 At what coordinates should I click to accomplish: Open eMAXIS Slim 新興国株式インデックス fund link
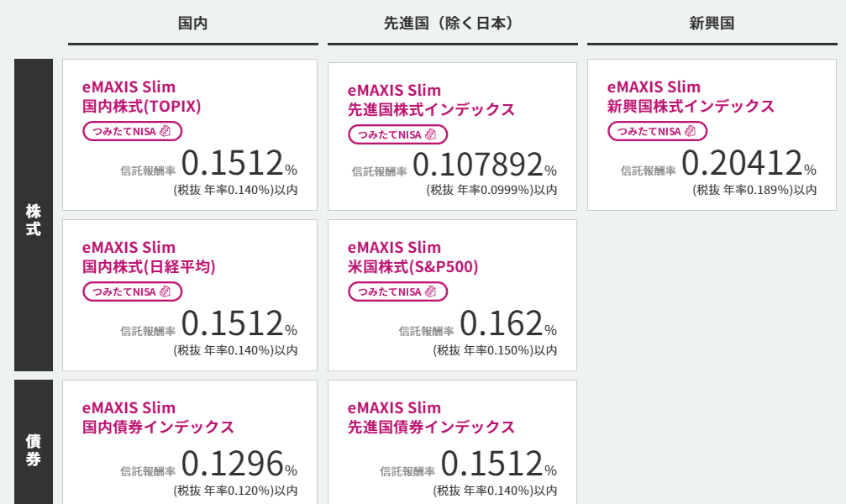pyautogui.click(x=691, y=97)
